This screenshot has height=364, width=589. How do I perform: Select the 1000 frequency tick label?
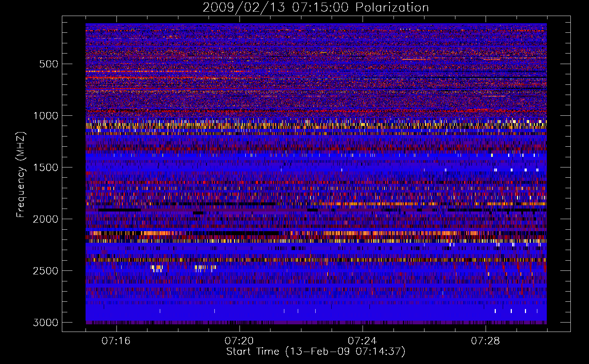tap(46, 116)
